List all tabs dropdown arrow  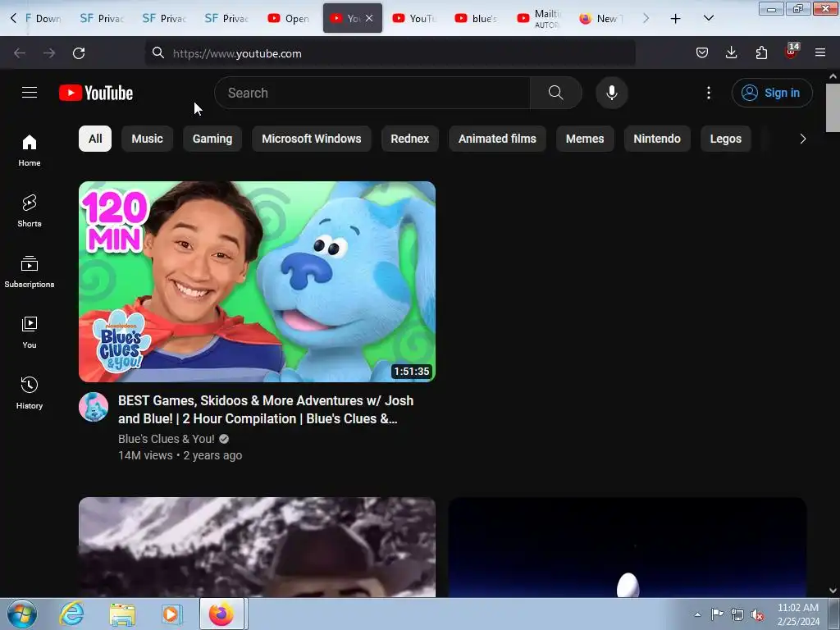708,18
